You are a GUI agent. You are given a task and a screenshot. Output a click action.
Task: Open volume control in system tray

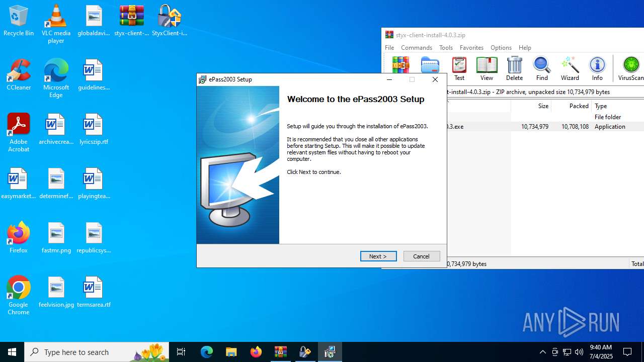tap(579, 352)
